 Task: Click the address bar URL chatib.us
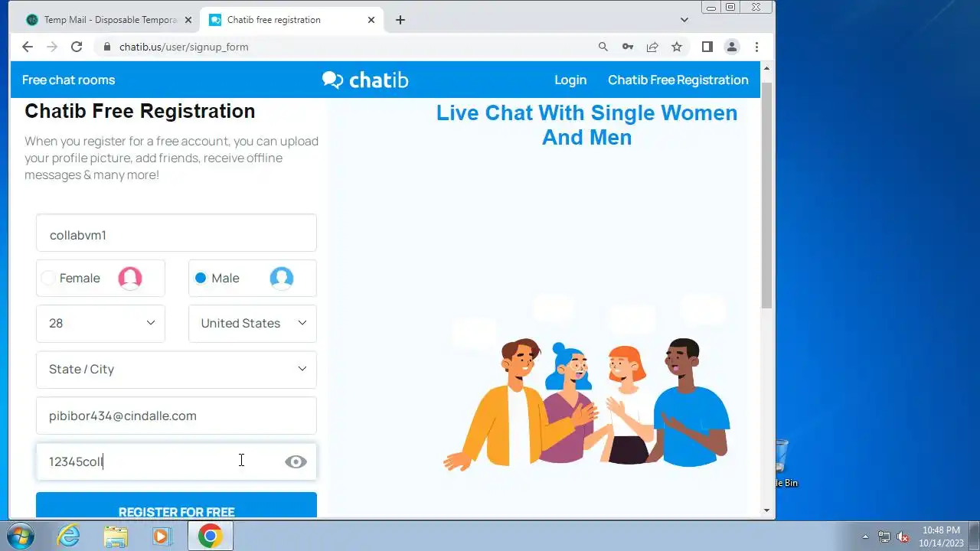coord(184,47)
